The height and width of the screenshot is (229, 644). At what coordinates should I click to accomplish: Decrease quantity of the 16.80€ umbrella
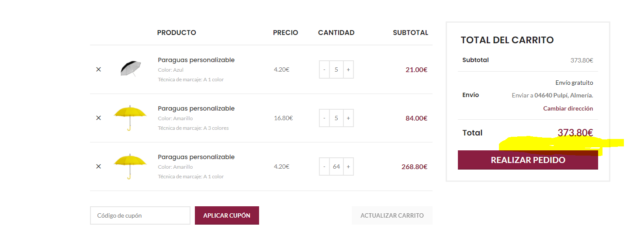click(x=324, y=118)
